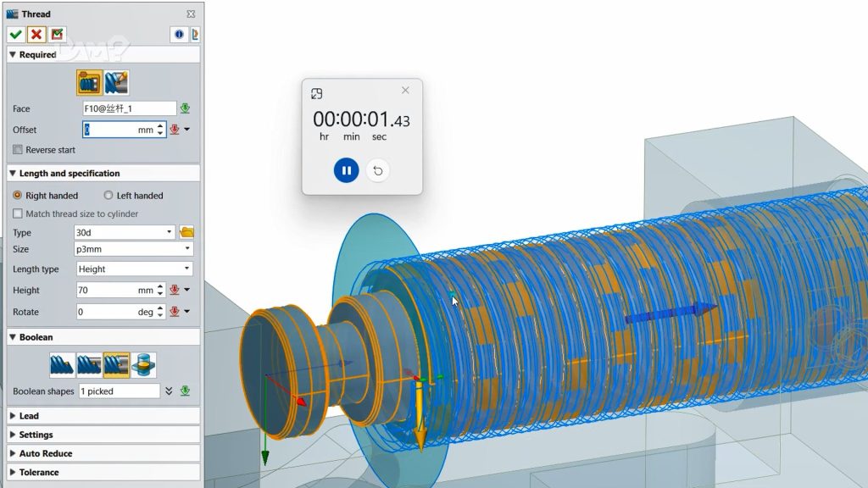Screen dimensions: 868x488
Task: Reset the stopwatch timer
Action: [x=378, y=170]
